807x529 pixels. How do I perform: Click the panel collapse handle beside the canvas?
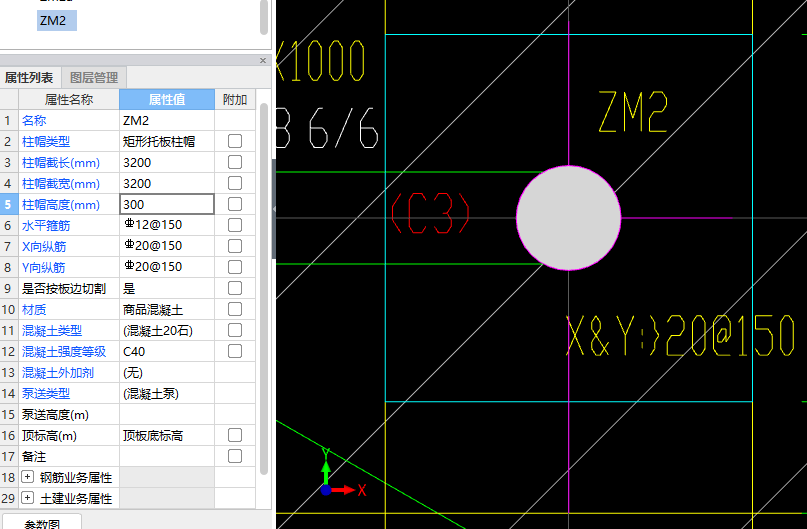[274, 209]
